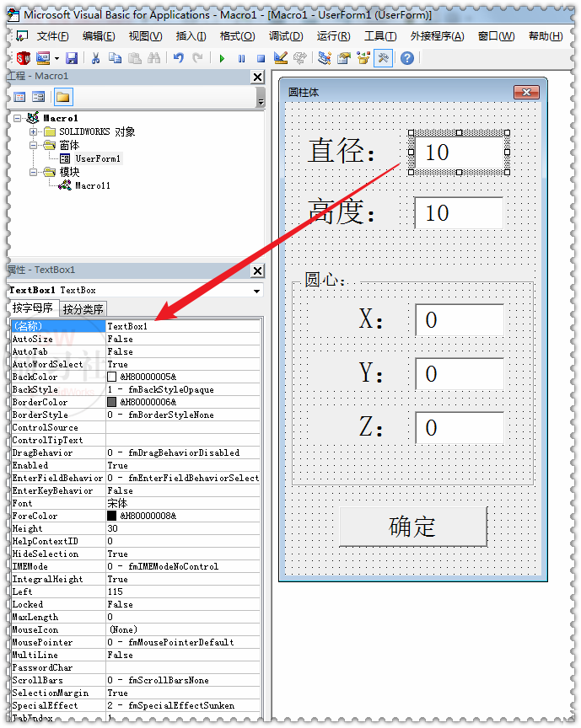Toggle the Toolbox hammer-wrench icon
Viewport: 581px width, 728px height.
(383, 58)
